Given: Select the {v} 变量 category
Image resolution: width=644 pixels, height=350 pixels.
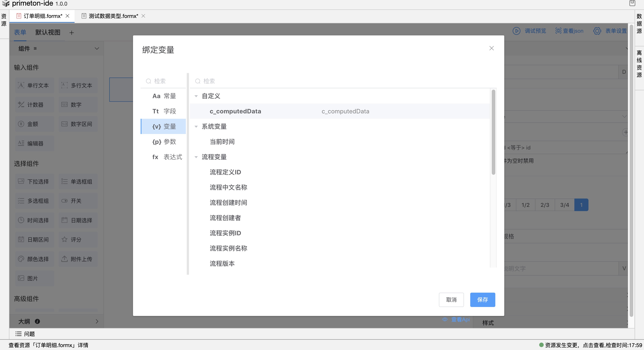Looking at the screenshot, I should (x=164, y=127).
